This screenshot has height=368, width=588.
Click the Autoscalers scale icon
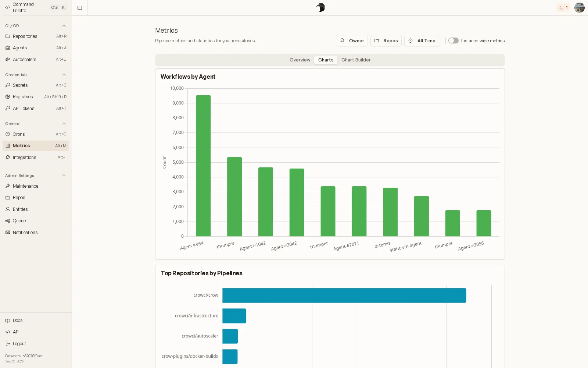coord(8,60)
